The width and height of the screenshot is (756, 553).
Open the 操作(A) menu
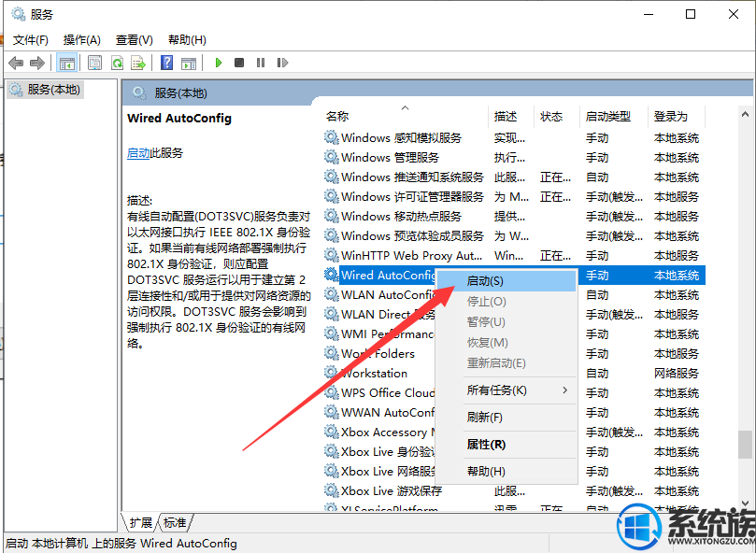(x=81, y=39)
